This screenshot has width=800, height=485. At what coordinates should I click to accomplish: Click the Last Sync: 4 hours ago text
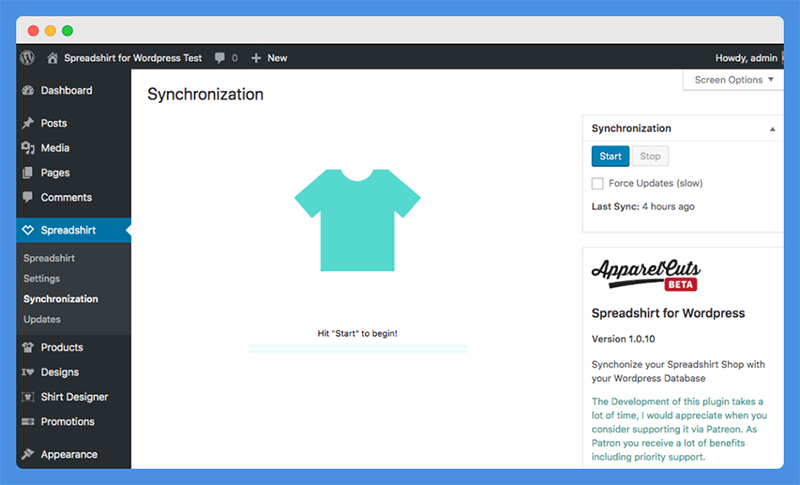click(x=643, y=207)
